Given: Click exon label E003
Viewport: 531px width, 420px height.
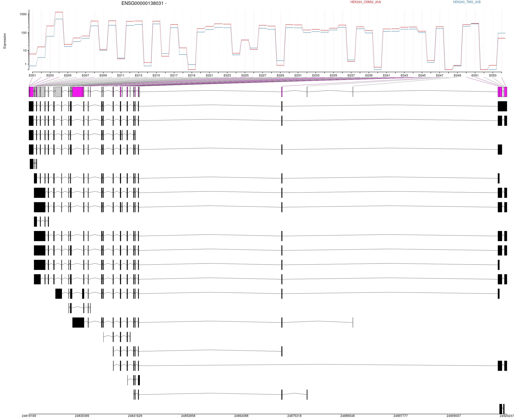Looking at the screenshot, I should tap(50, 76).
